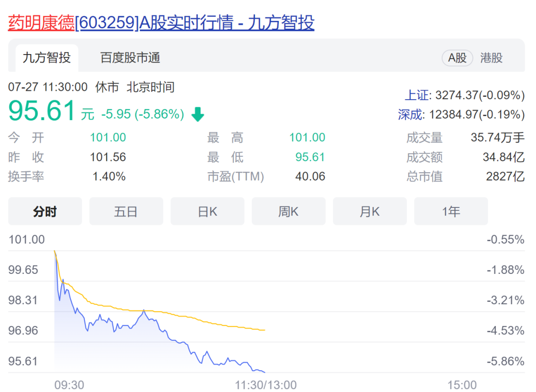Switch to 港股 market view
This screenshot has width=536, height=392.
pyautogui.click(x=490, y=58)
